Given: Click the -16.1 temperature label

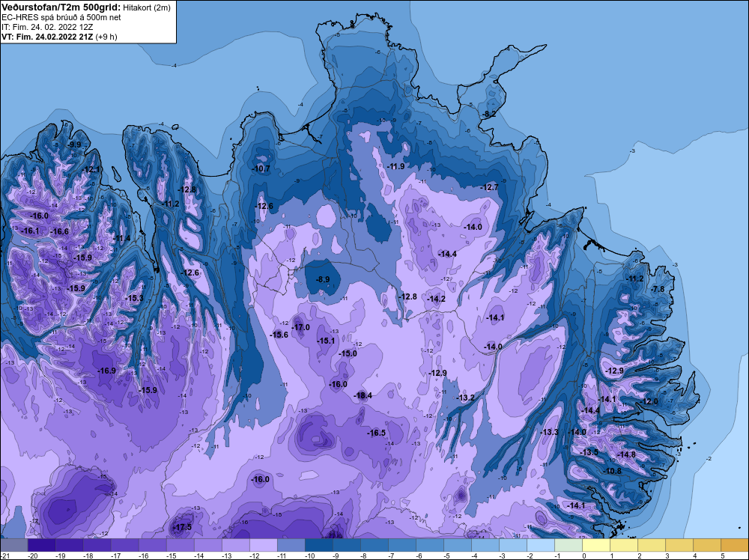Looking at the screenshot, I should click(x=31, y=231).
